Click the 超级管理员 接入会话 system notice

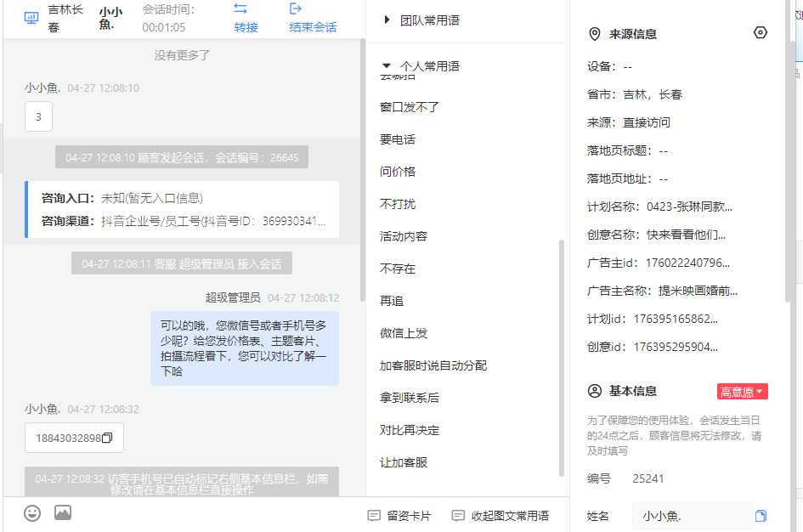(x=182, y=263)
